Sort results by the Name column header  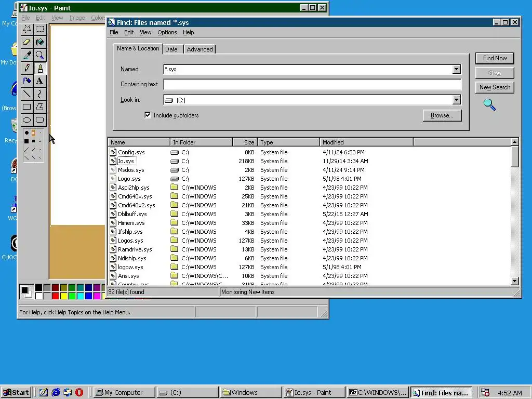click(x=139, y=142)
